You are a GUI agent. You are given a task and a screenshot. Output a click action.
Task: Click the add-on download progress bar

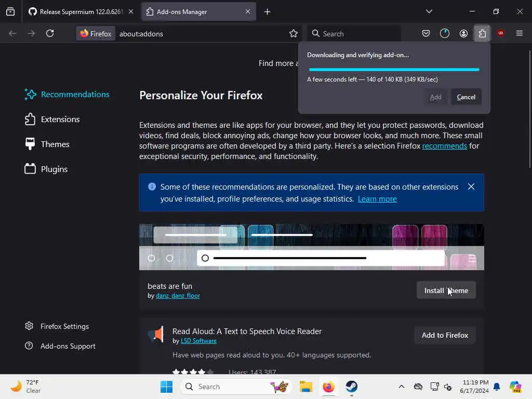[x=394, y=70]
